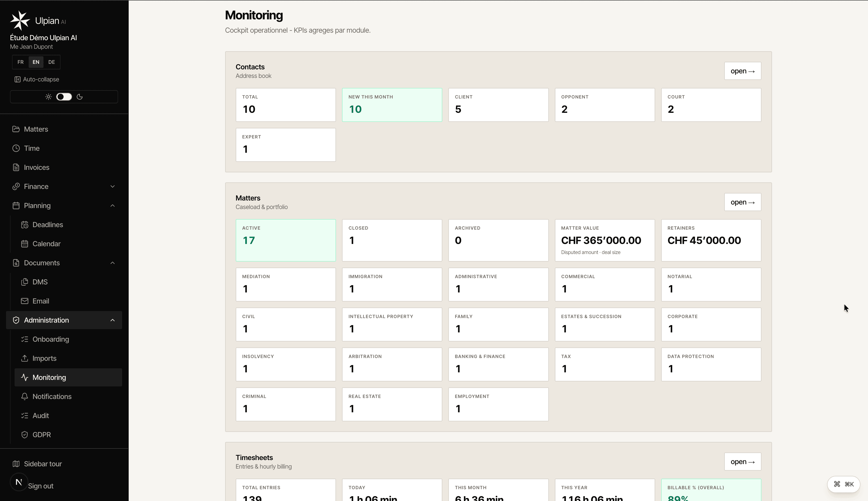Open the command palette ⌘K shortcut
The height and width of the screenshot is (501, 868).
(x=844, y=484)
